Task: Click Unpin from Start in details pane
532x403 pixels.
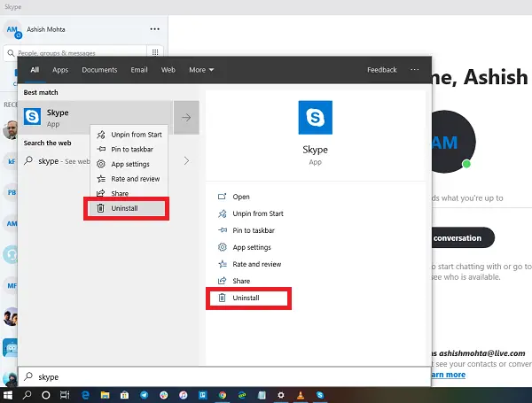Action: (258, 213)
